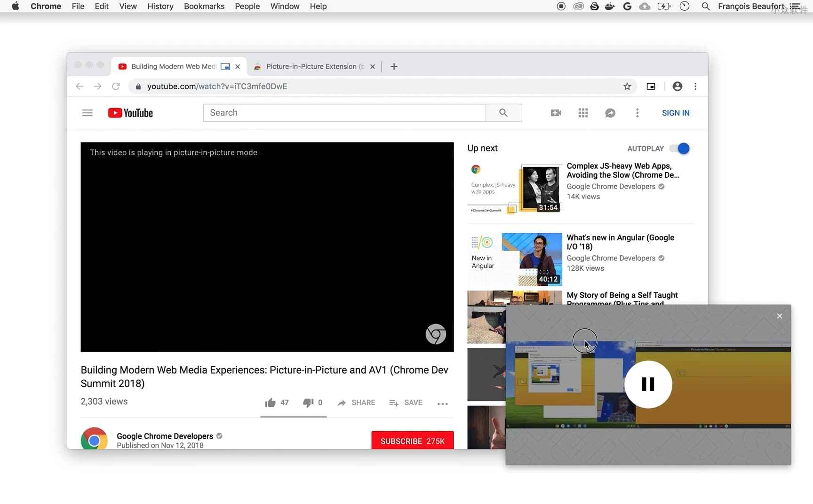Click the Chrome Developers watermark on the player
813x504 pixels.
pos(436,334)
